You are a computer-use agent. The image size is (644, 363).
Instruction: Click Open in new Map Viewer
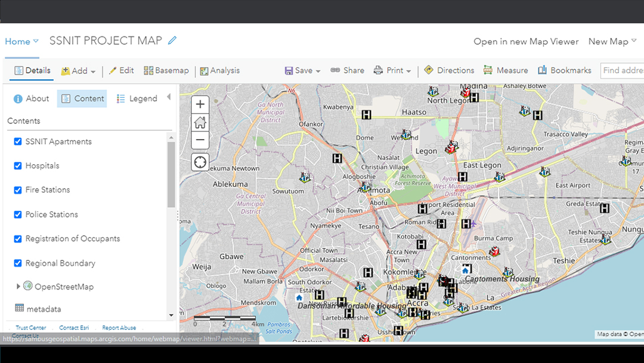526,42
